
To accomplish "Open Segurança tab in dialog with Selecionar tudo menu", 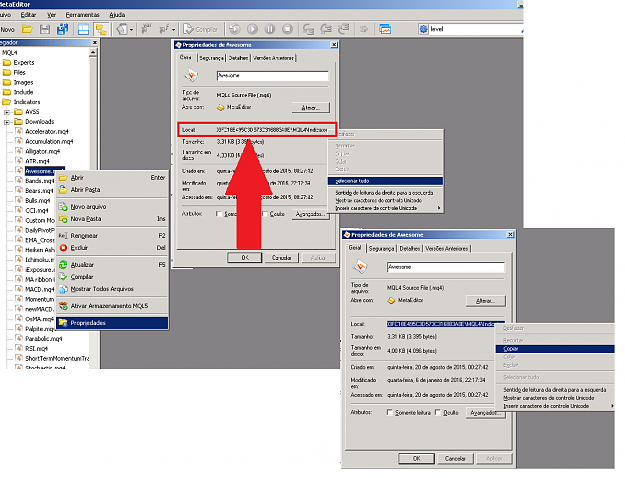I will 211,58.
